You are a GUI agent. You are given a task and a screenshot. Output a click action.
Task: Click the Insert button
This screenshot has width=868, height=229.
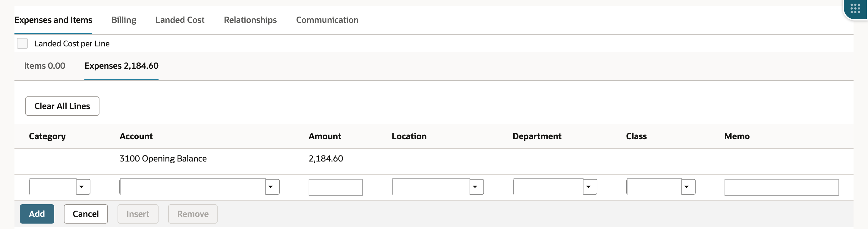tap(138, 214)
